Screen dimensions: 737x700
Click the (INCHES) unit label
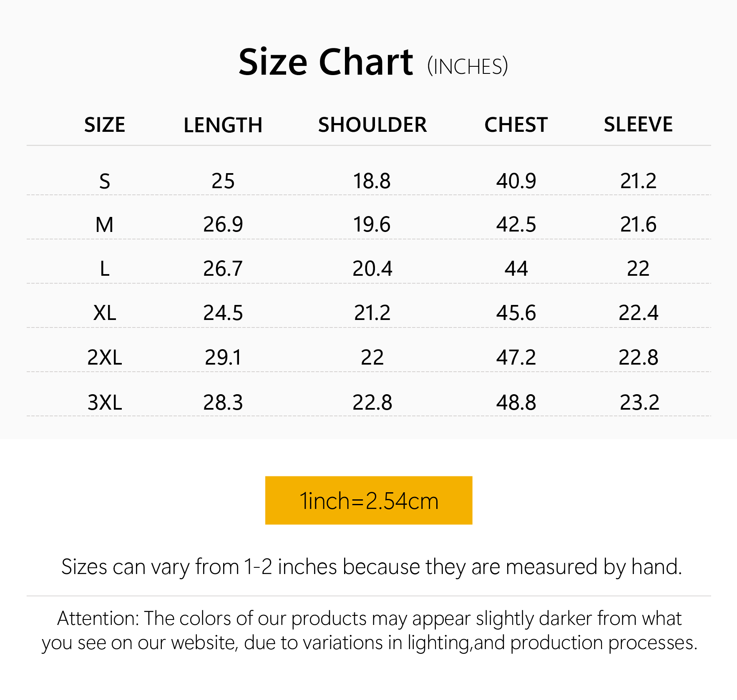coord(468,67)
